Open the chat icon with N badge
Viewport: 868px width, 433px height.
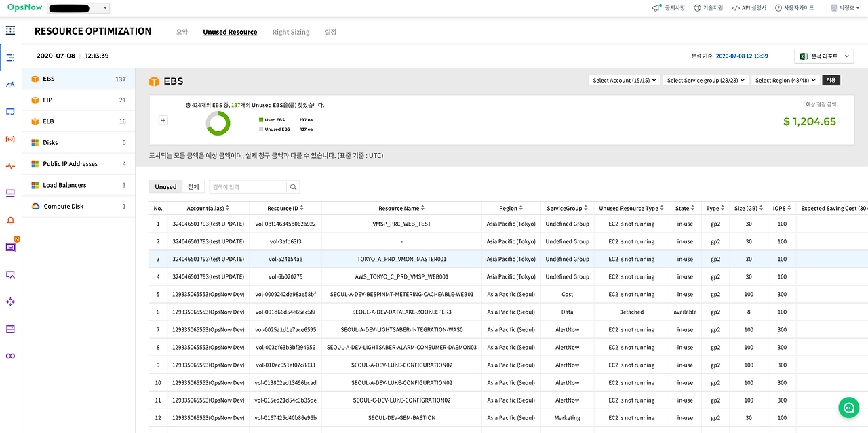coord(11,247)
